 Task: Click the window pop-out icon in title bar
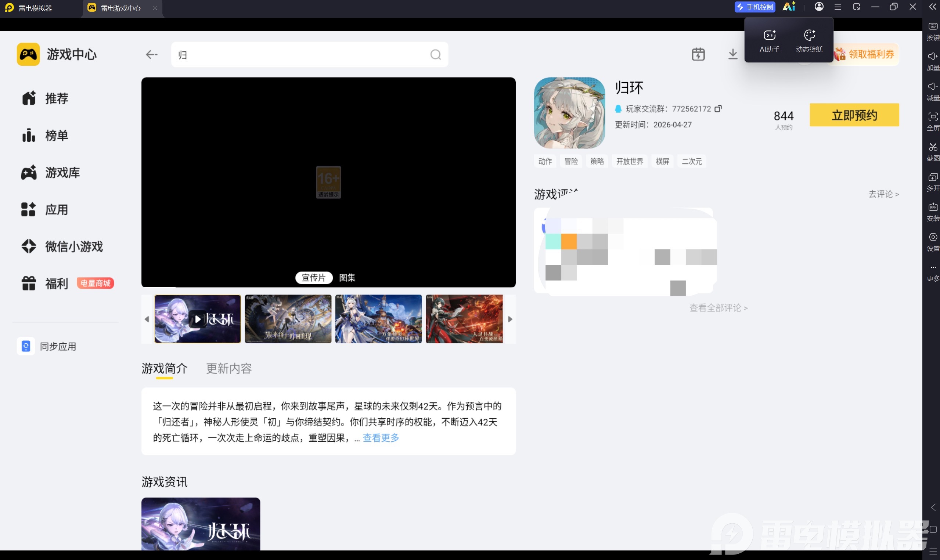857,7
